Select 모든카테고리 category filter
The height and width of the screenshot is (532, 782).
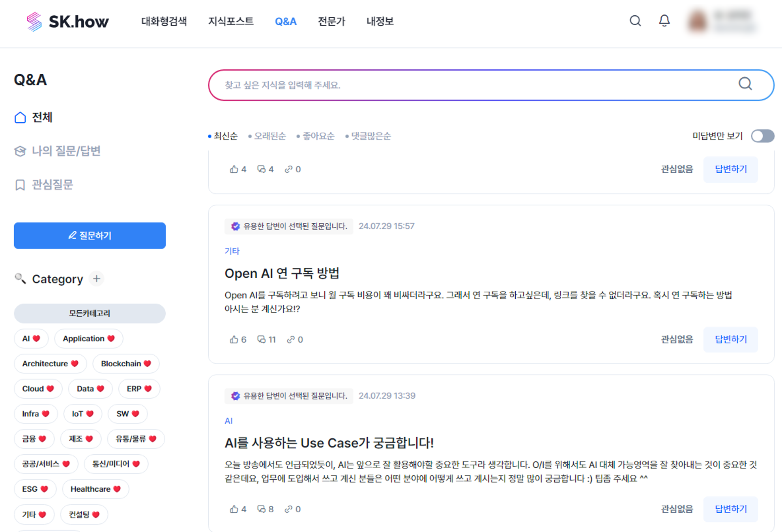click(90, 314)
